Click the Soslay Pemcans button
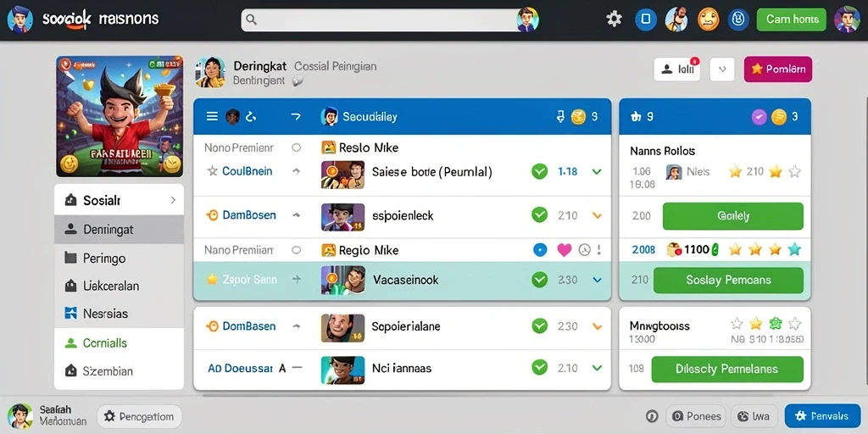Image resolution: width=868 pixels, height=434 pixels. [x=728, y=280]
